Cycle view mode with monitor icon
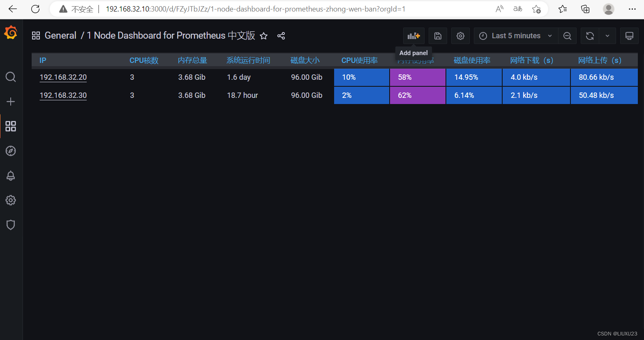The width and height of the screenshot is (644, 340). pyautogui.click(x=629, y=36)
